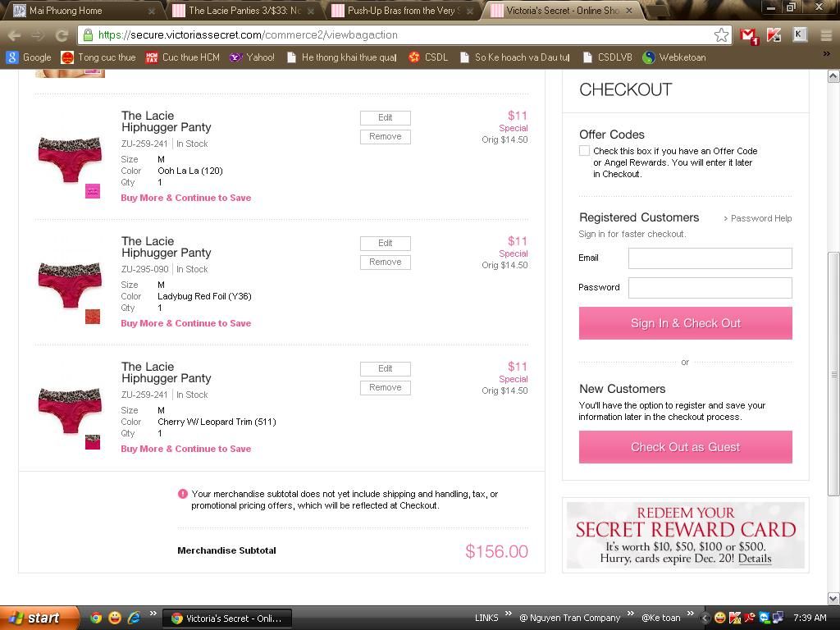The height and width of the screenshot is (630, 840).
Task: Click Ladybug Red Foil color swatch
Action: (x=93, y=317)
